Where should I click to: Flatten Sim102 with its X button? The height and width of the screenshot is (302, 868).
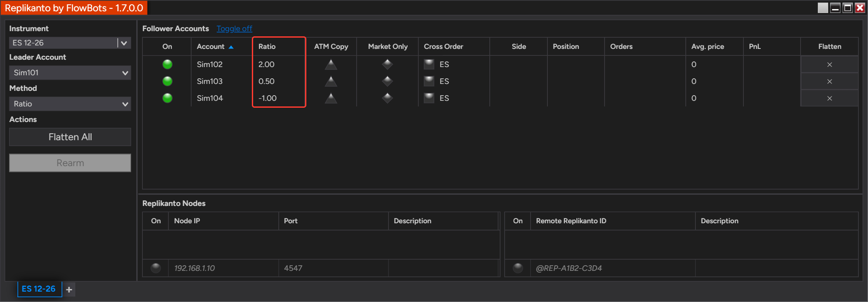tap(829, 64)
